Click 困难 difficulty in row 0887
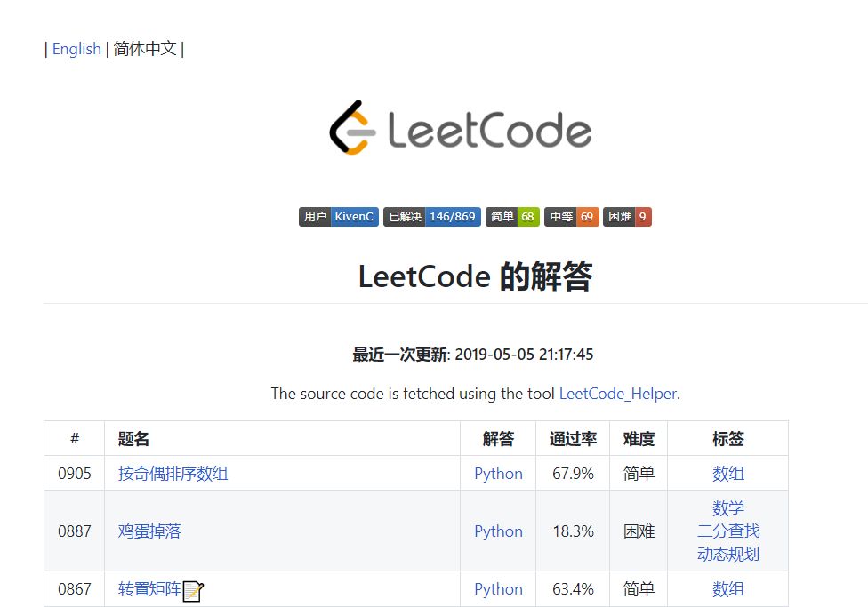This screenshot has height=607, width=868. point(639,531)
